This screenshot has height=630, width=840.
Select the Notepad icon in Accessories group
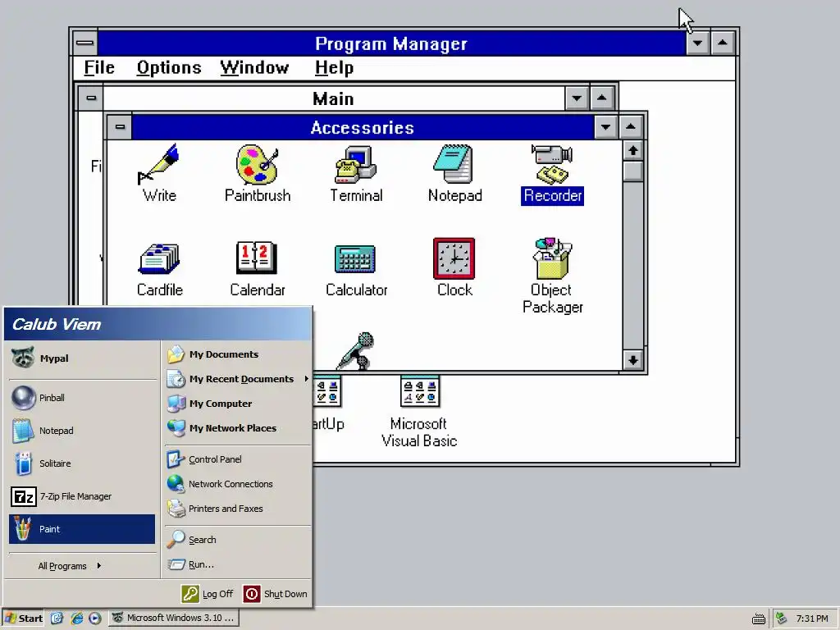(454, 172)
